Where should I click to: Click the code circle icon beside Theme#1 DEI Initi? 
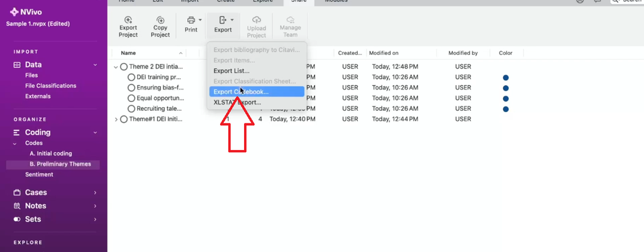(124, 120)
